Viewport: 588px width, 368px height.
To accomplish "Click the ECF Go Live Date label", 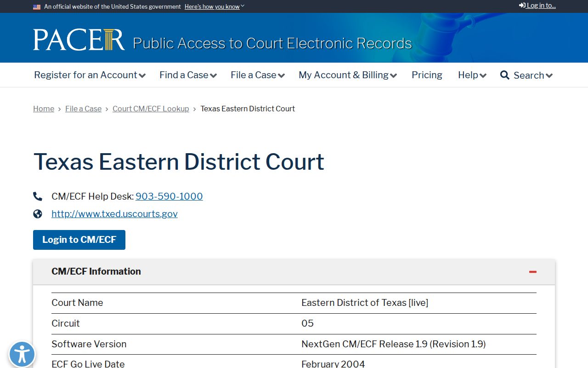I will point(88,364).
